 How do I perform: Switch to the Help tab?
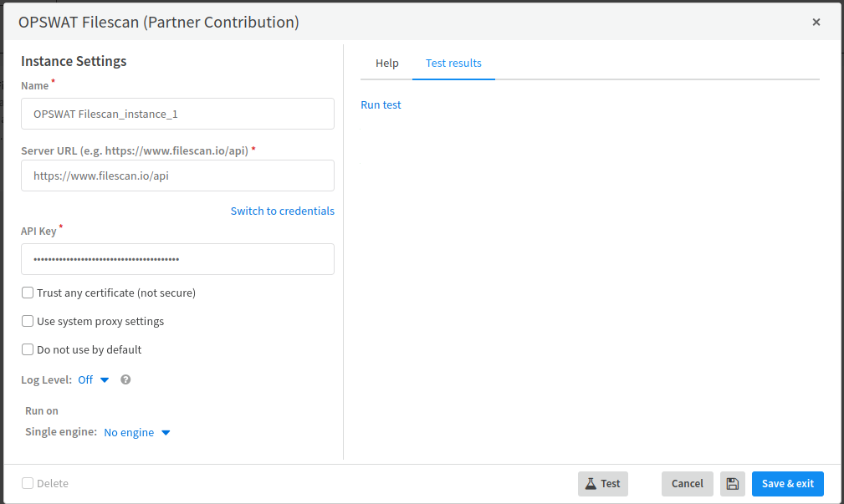click(x=387, y=63)
